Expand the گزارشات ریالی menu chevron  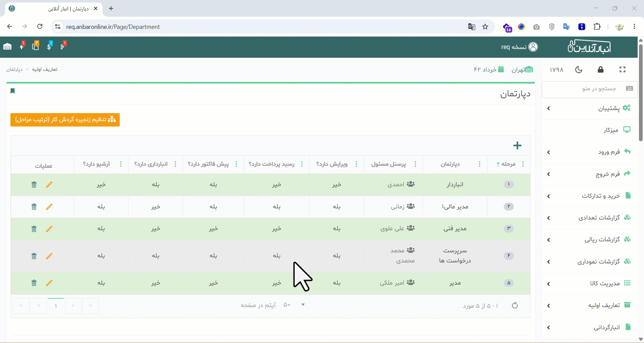click(549, 240)
